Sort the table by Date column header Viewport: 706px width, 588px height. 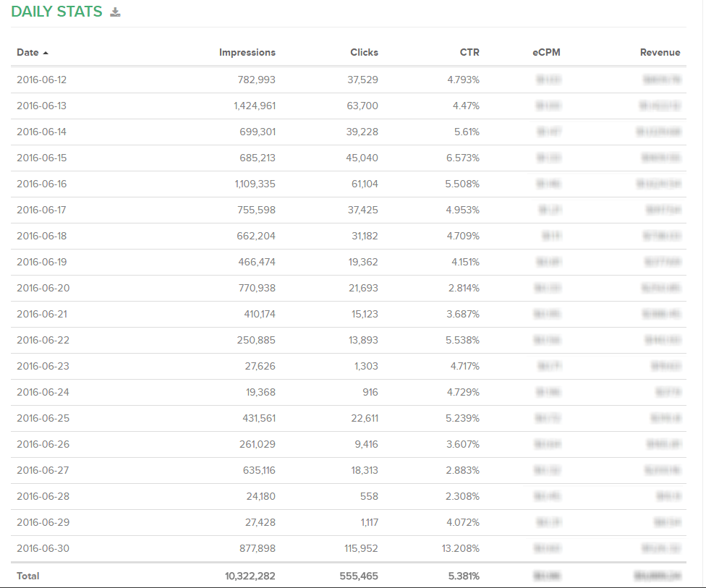27,52
